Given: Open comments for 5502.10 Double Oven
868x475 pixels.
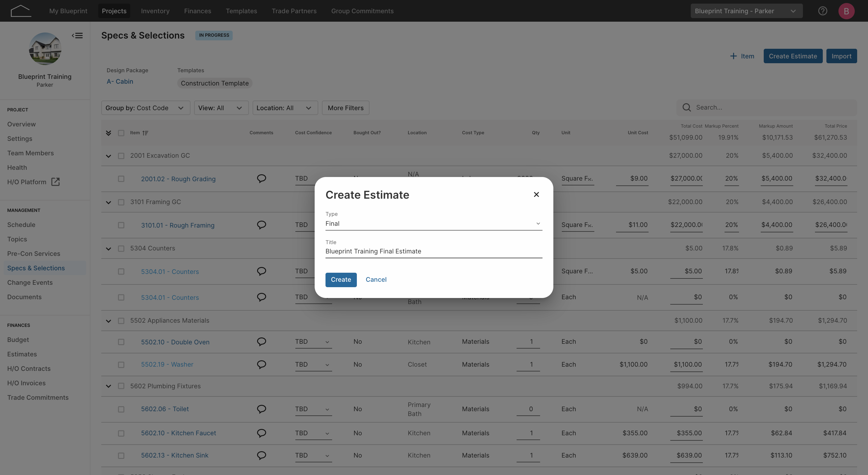Looking at the screenshot, I should coord(262,342).
